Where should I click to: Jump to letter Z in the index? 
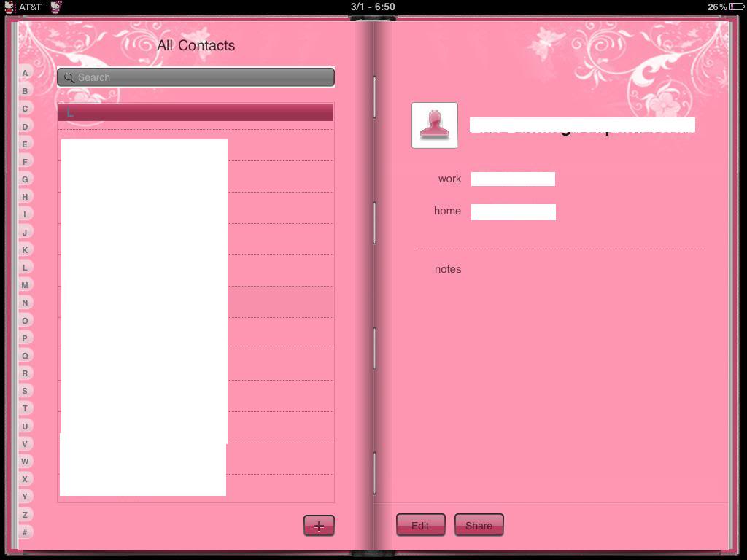click(x=25, y=514)
